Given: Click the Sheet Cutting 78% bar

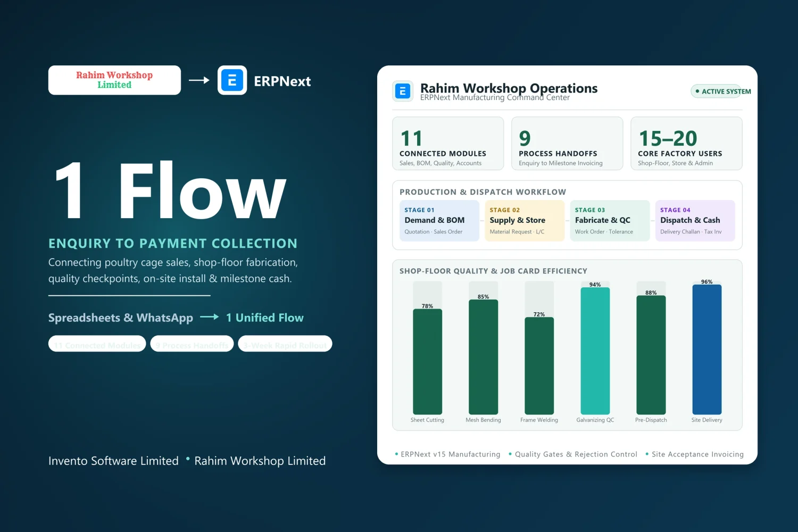Looking at the screenshot, I should (427, 362).
